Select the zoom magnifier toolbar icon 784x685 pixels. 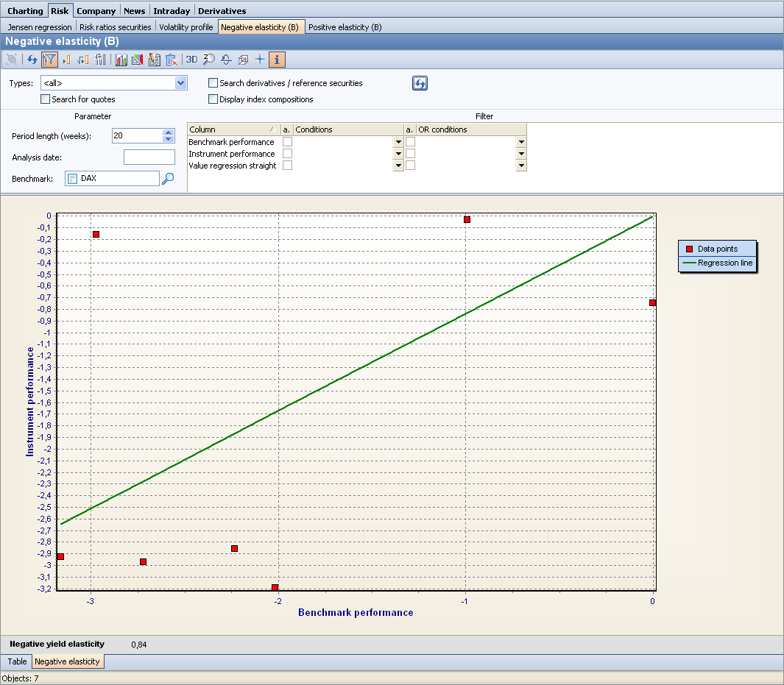(x=209, y=60)
